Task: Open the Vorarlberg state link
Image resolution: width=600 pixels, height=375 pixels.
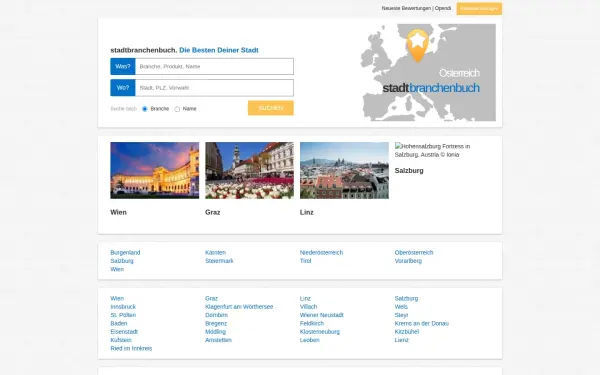Action: coord(408,261)
